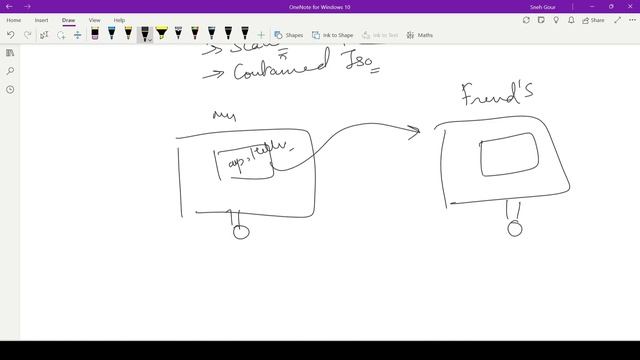Open the more options ellipsis menu
The height and width of the screenshot is (360, 640).
pos(632,20)
